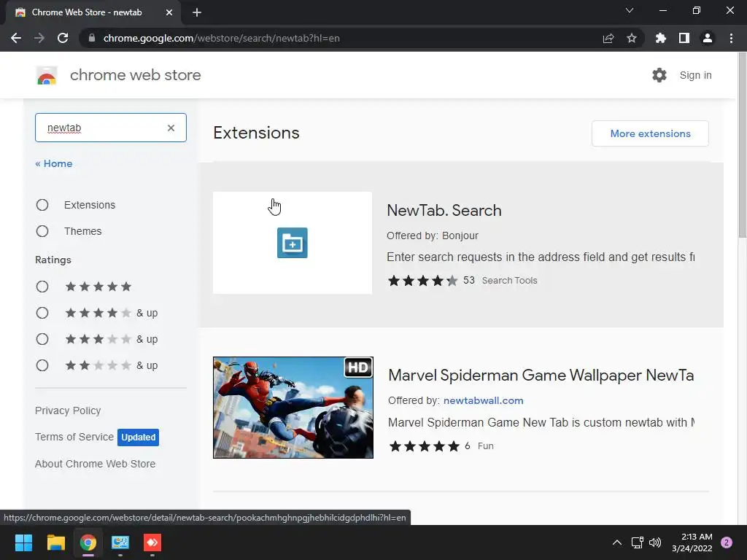The image size is (747, 560).
Task: Go to « Home link
Action: (54, 163)
